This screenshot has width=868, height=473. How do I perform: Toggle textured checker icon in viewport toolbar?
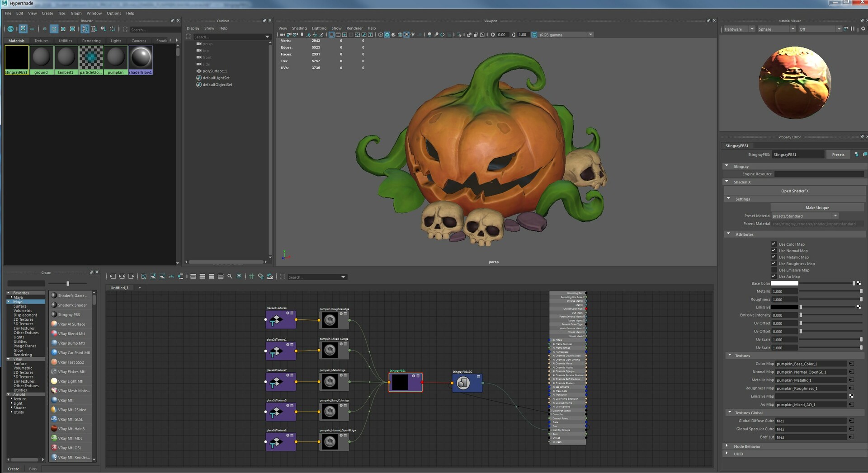tap(406, 35)
